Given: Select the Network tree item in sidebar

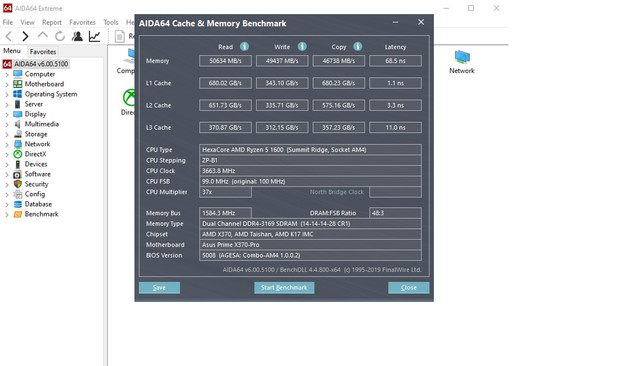Looking at the screenshot, I should pyautogui.click(x=37, y=144).
